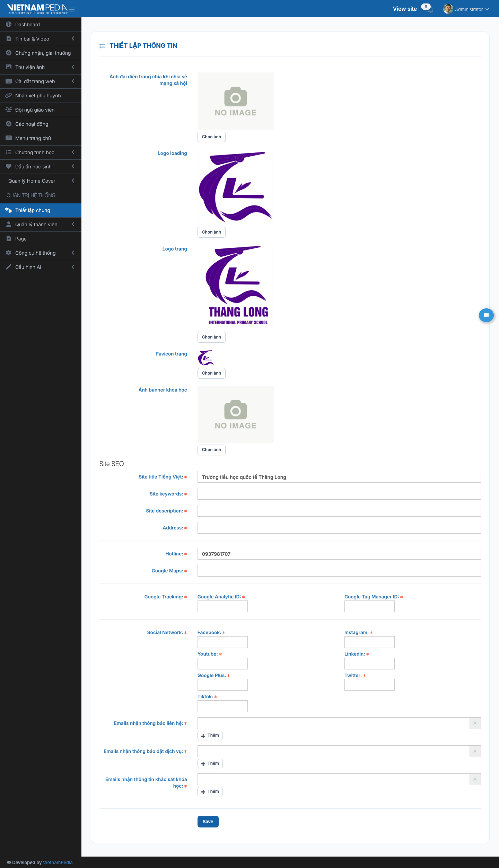Click the Thiết lập chung gears icon
Viewport: 499px width, 868px height.
[x=9, y=210]
